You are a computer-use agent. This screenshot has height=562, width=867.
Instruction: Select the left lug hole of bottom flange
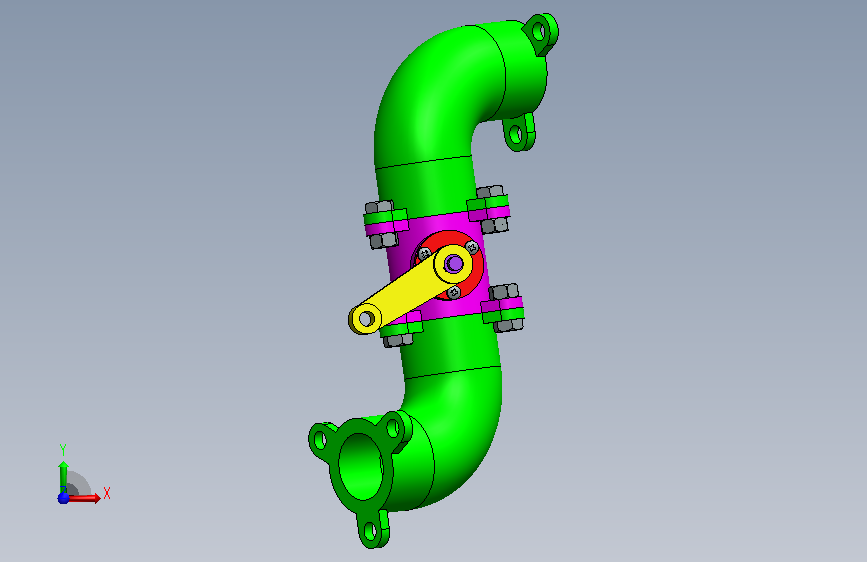[320, 441]
